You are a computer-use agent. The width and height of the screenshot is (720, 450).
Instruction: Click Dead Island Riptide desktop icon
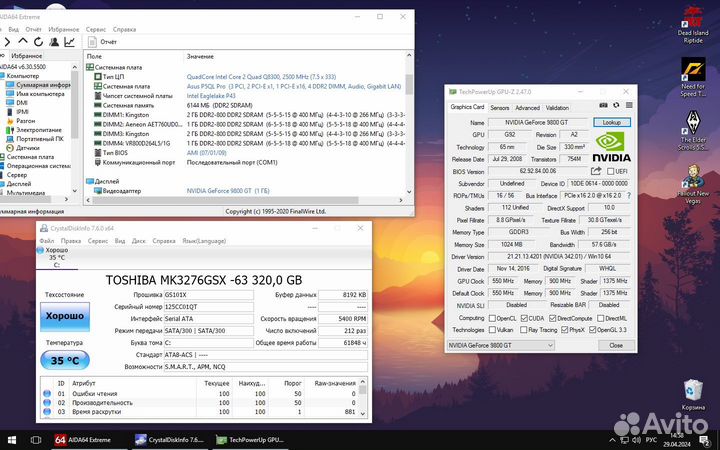pyautogui.click(x=693, y=24)
